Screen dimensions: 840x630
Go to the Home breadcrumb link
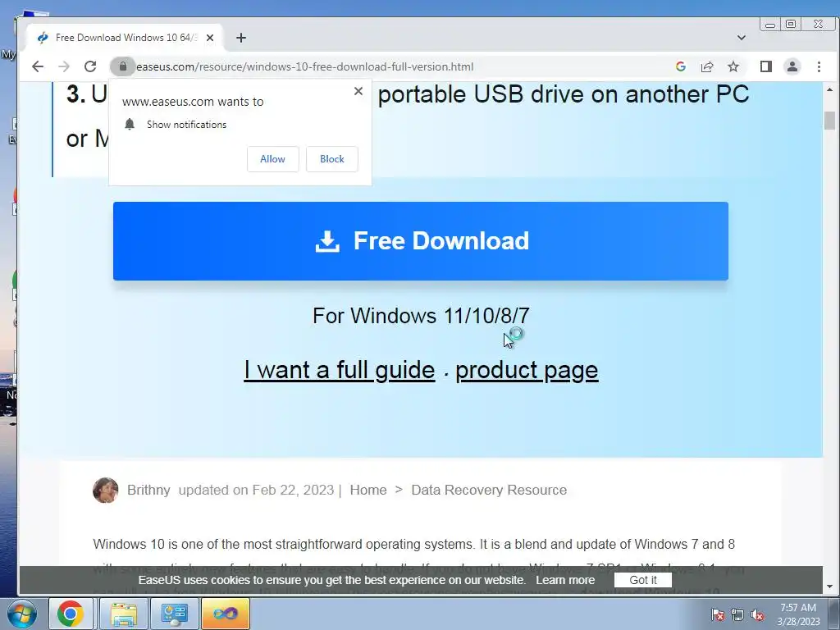368,491
